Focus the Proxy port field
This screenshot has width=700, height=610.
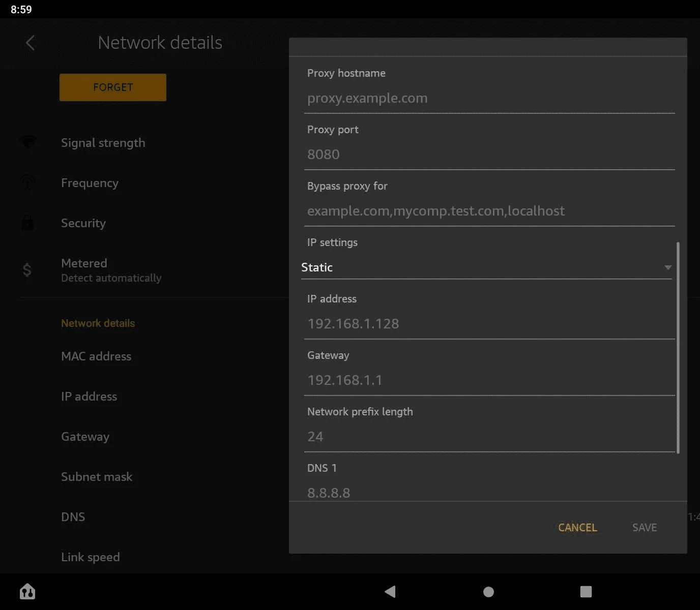coord(489,155)
